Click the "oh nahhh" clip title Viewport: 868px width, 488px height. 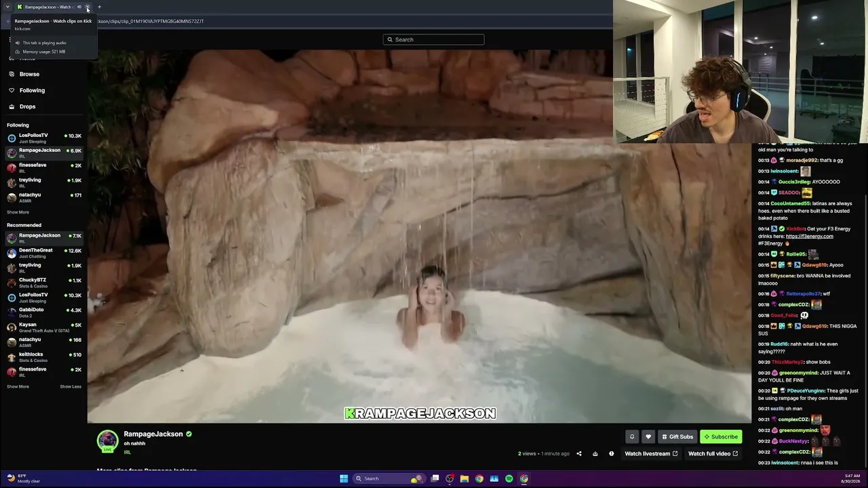134,443
